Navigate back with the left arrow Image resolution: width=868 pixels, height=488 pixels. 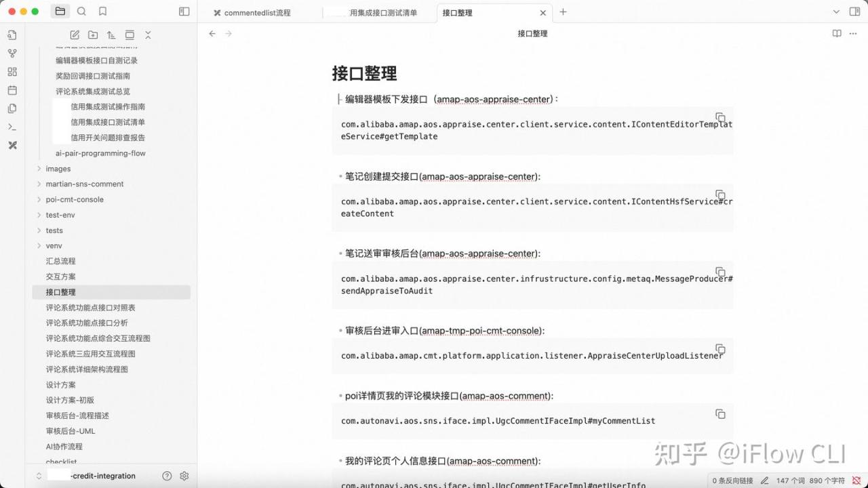pos(212,33)
